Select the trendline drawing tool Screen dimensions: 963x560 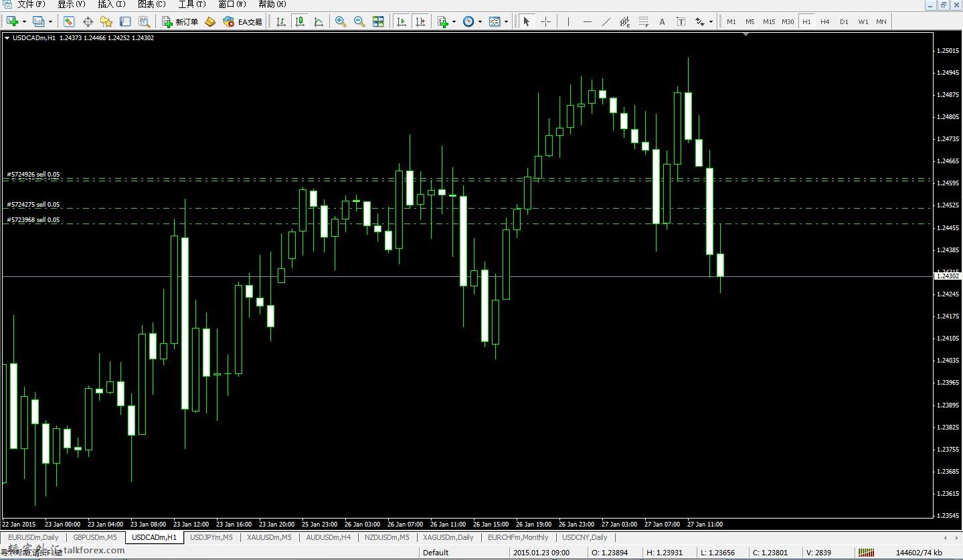click(x=606, y=21)
